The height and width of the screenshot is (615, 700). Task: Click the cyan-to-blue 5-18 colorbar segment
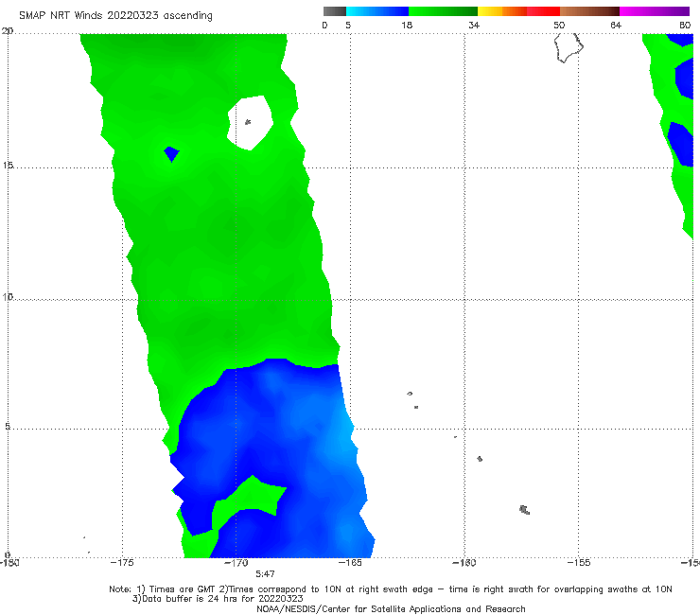(x=377, y=11)
